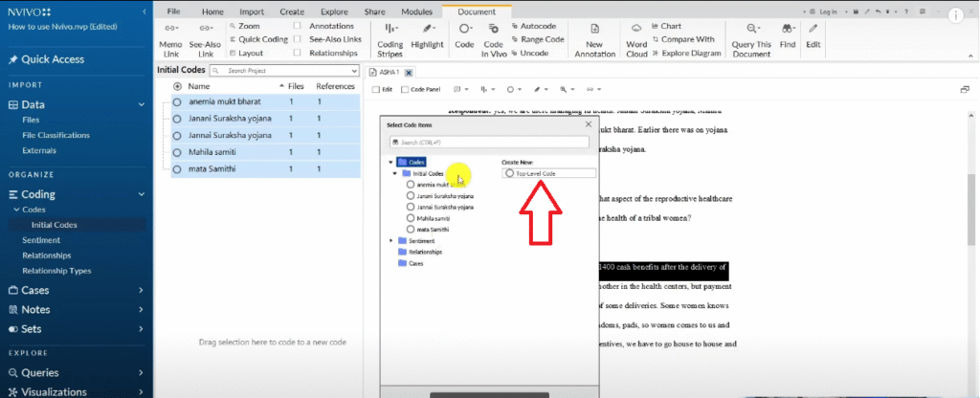Open the File menu
The image size is (980, 398).
click(x=174, y=11)
